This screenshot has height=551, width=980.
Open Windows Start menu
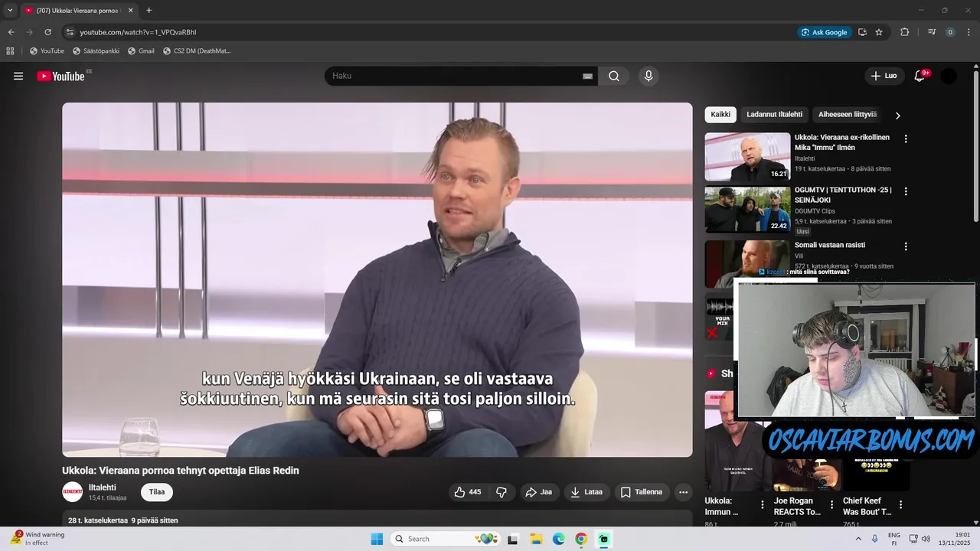377,539
